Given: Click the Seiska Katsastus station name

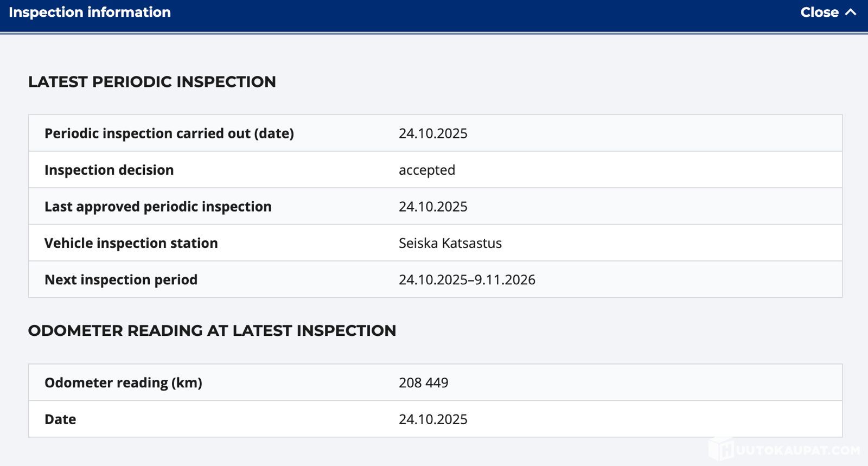Looking at the screenshot, I should 450,243.
